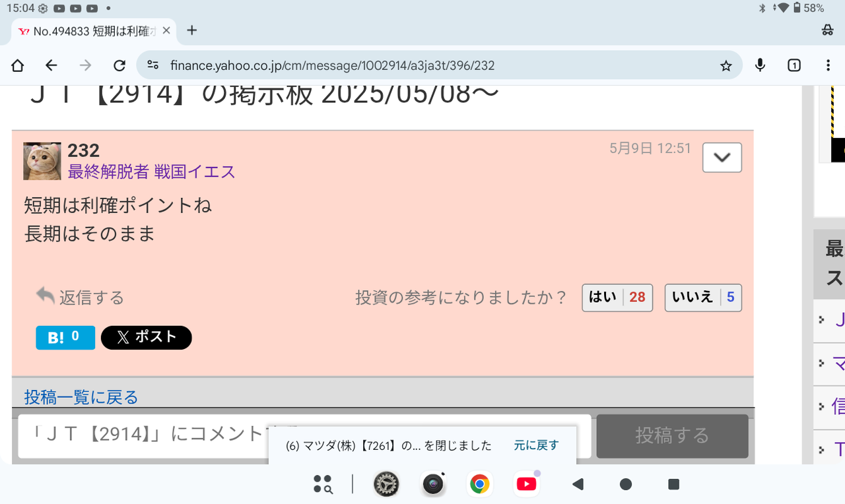Image resolution: width=845 pixels, height=504 pixels.
Task: Tap the reply arrow icon on the post
Action: coord(45,295)
